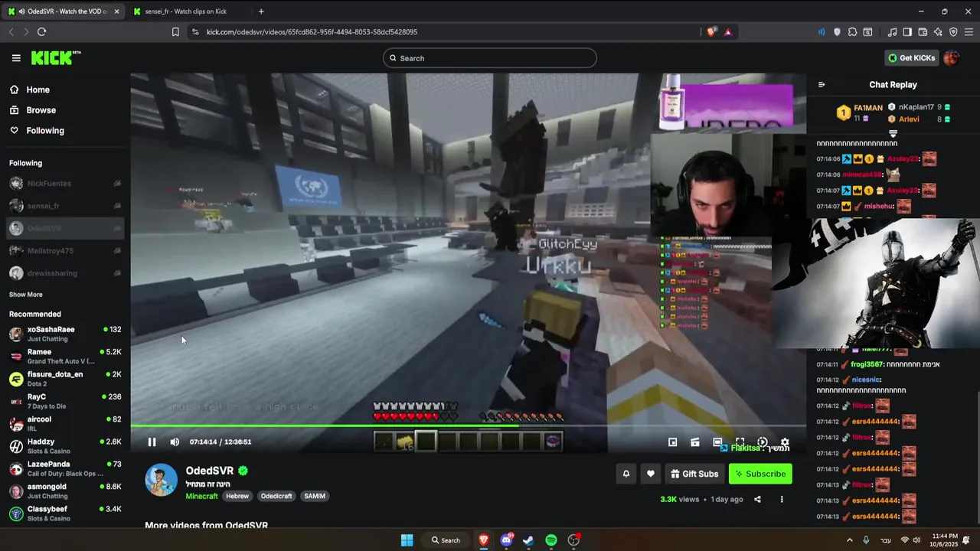Collapse the Chat Replay panel

pyautogui.click(x=822, y=85)
